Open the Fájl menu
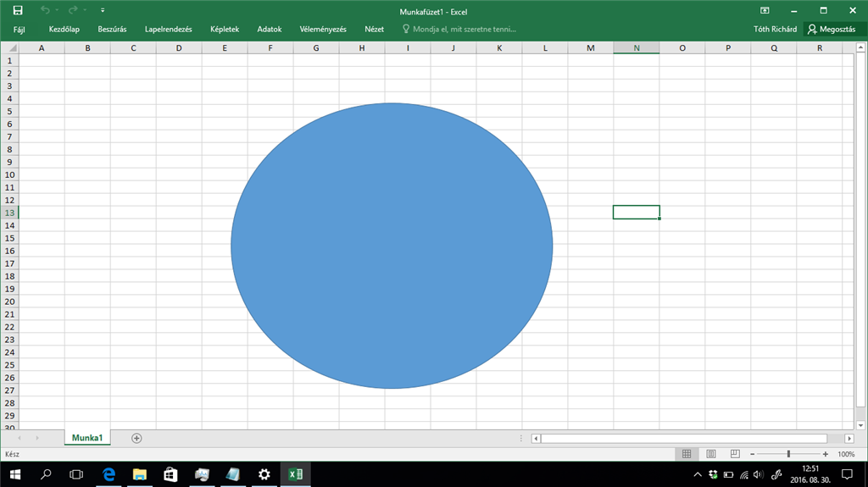Viewport: 868px width, 487px height. [x=19, y=30]
